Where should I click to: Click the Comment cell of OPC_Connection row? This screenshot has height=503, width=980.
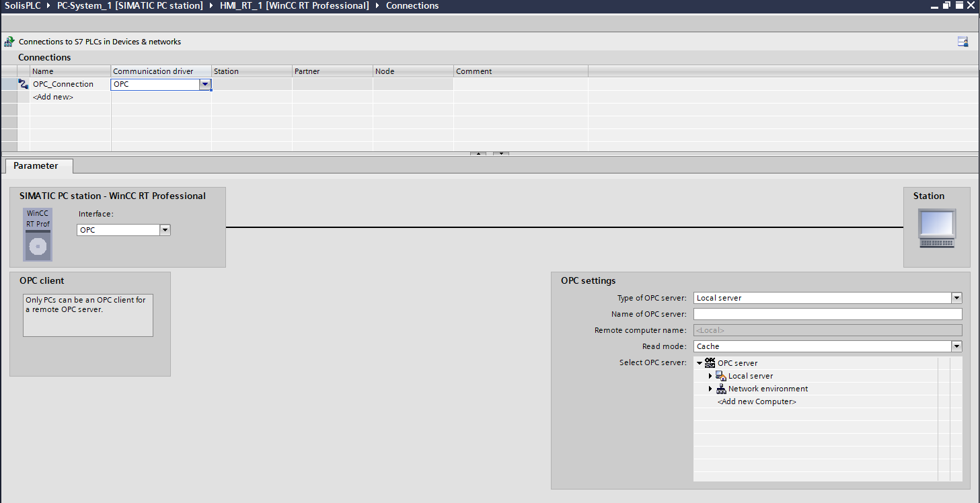[x=521, y=85]
